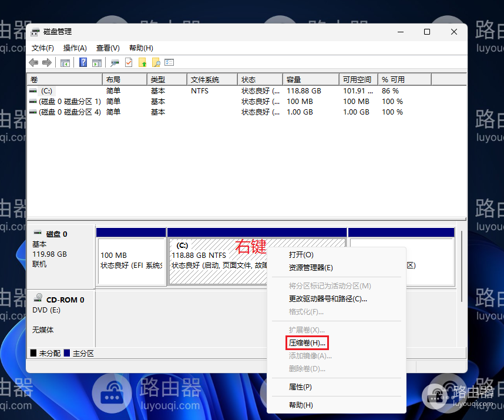Select 更改驱动器号和路径(C)... in the context menu

(x=337, y=299)
